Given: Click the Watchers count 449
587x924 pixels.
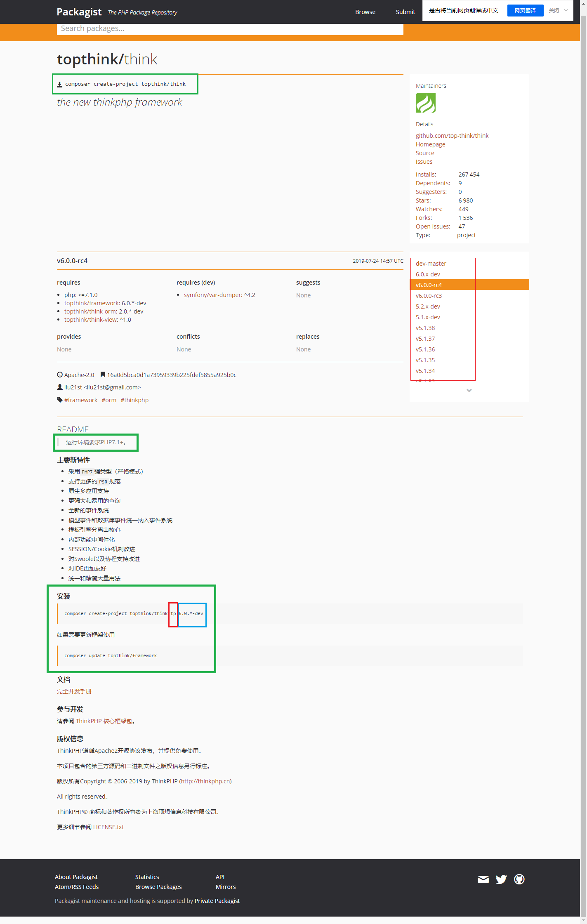Looking at the screenshot, I should click(463, 209).
